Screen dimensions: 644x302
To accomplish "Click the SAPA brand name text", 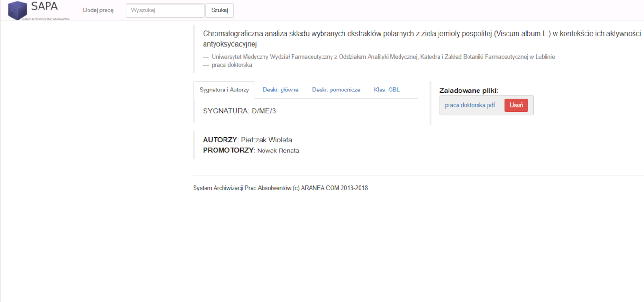I will click(x=44, y=7).
